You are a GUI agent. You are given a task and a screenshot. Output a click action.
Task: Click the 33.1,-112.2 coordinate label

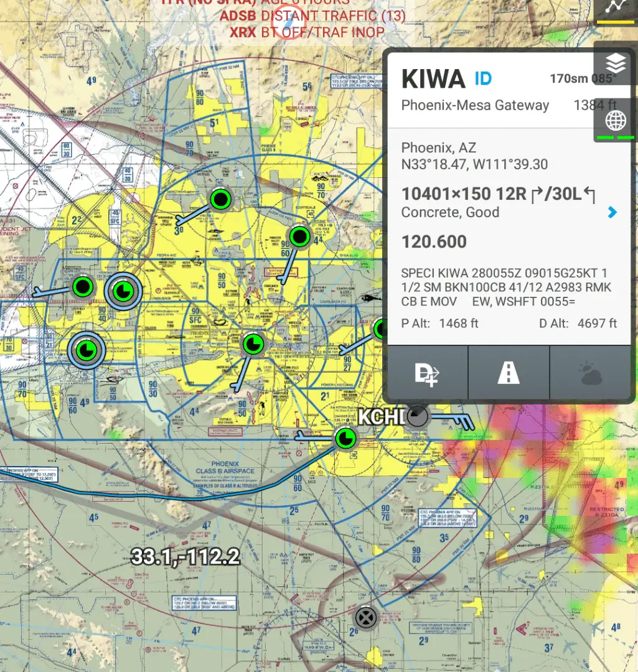pos(185,556)
